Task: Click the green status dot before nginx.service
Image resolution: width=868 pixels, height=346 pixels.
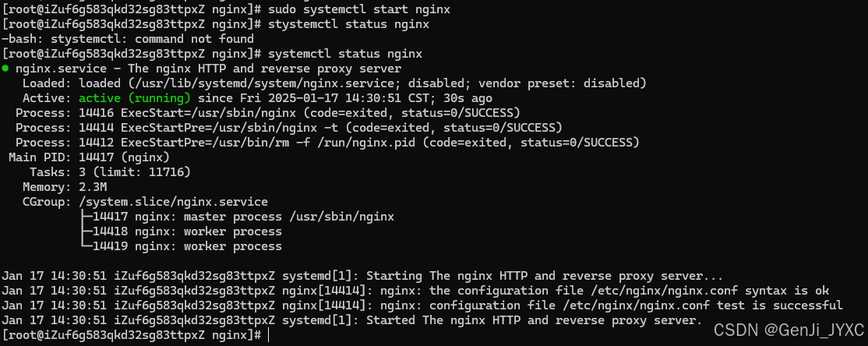Action: pos(5,69)
